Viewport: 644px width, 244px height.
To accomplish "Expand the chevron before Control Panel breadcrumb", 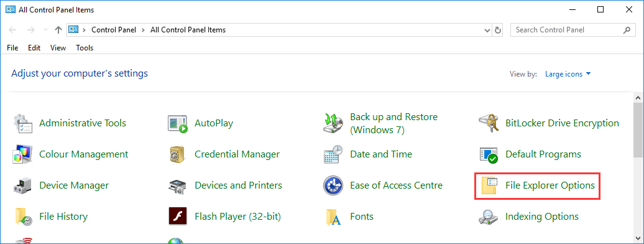I will click(x=84, y=30).
